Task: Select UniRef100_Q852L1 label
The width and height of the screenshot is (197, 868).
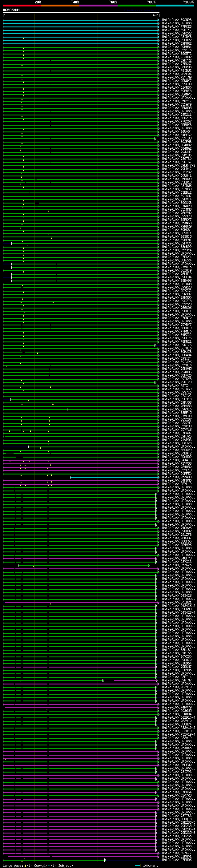Action: tap(177, 115)
